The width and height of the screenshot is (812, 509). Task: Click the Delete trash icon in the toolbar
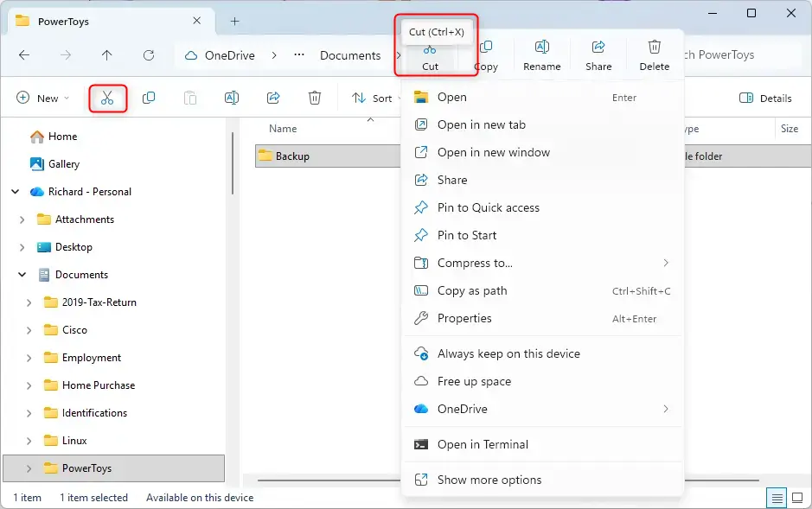[x=315, y=98]
